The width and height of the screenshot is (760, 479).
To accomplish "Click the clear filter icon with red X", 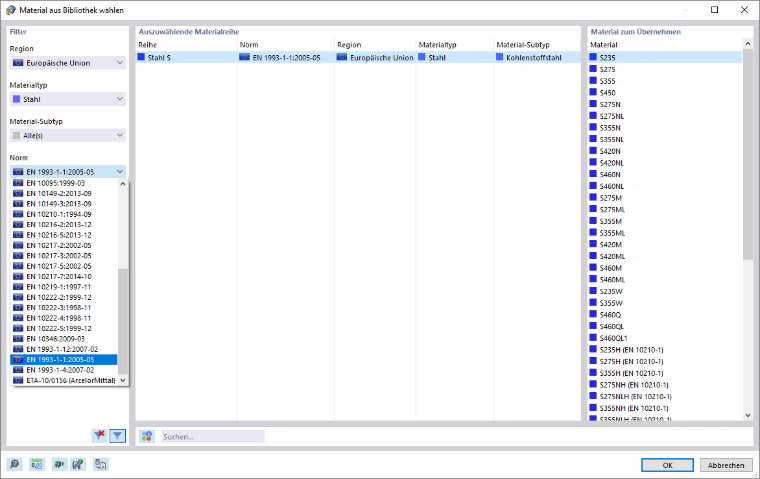I will [99, 435].
